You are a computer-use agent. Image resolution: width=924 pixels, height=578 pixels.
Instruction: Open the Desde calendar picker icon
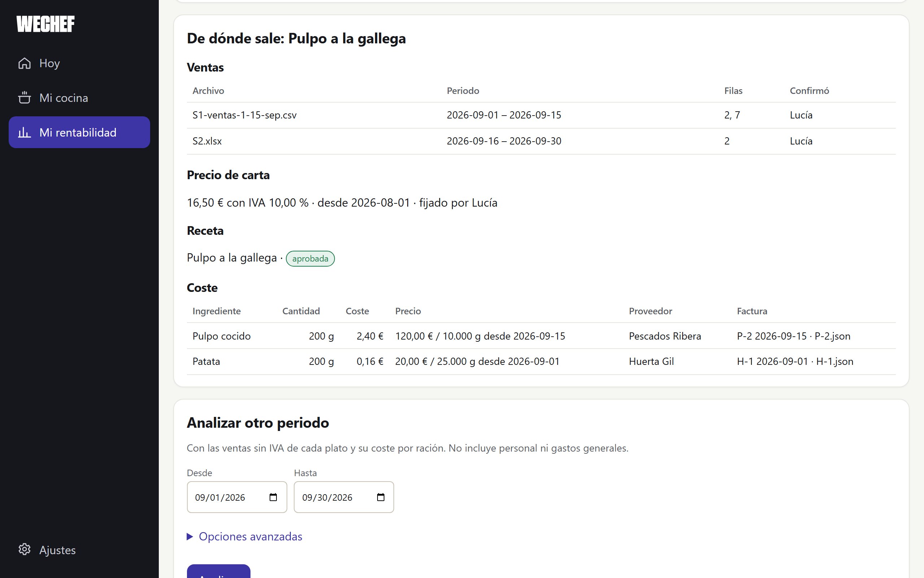[273, 497]
